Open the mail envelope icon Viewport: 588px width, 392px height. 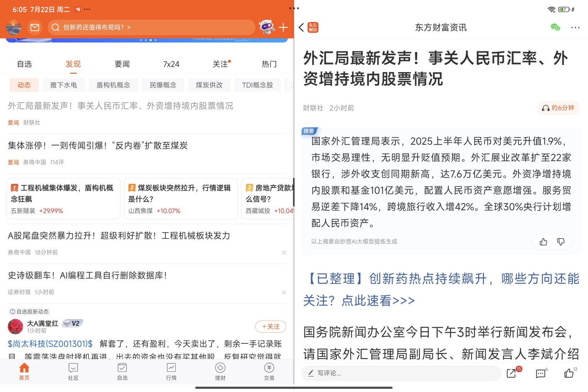pos(35,27)
